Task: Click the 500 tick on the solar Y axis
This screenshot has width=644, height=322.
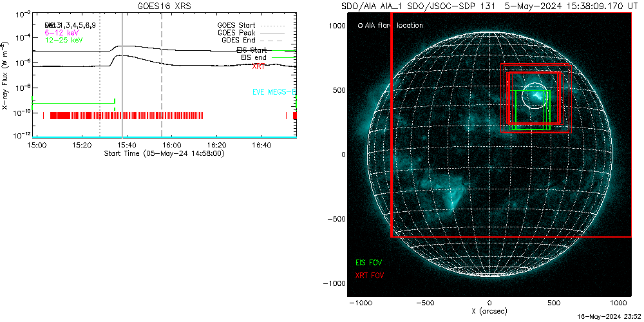Action: 339,90
